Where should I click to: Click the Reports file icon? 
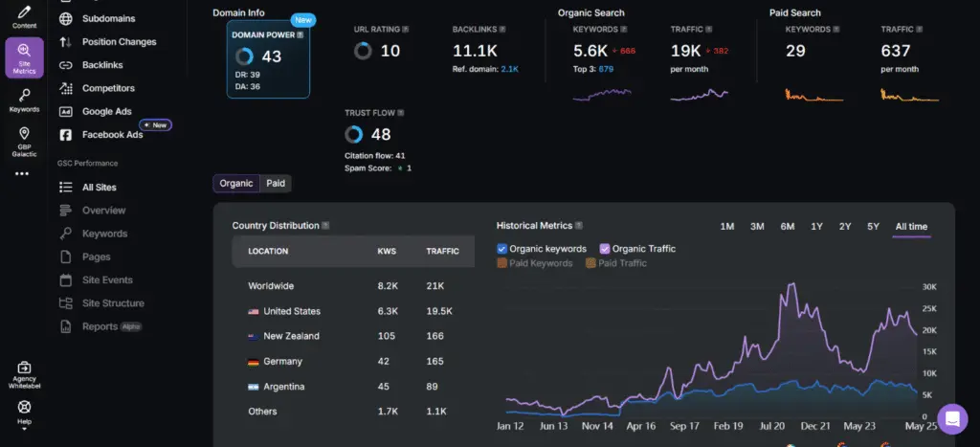pyautogui.click(x=66, y=326)
